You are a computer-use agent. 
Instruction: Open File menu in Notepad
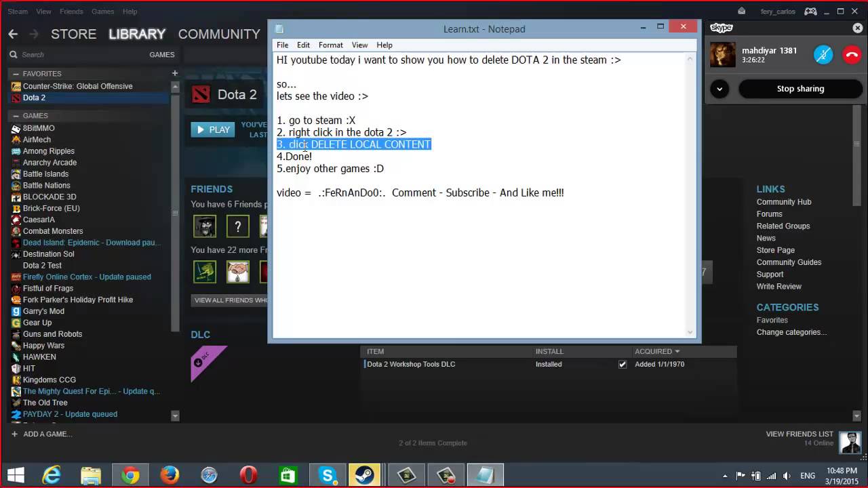point(282,45)
